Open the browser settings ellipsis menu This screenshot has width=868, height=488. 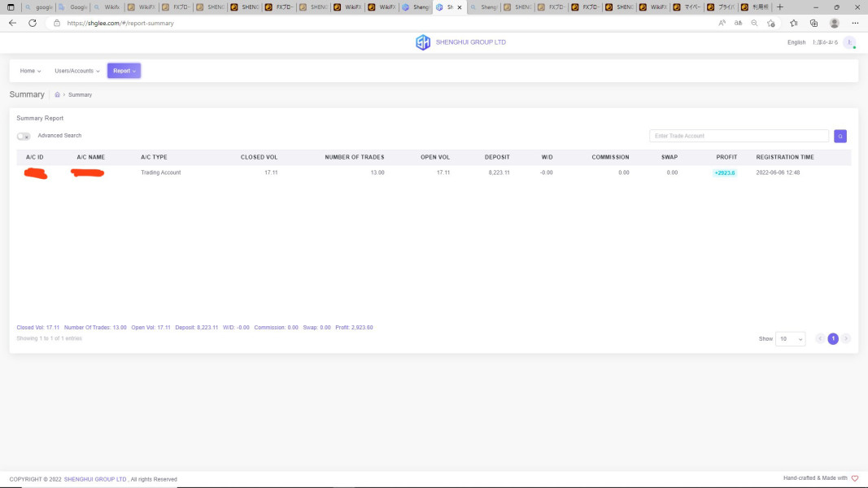[855, 23]
